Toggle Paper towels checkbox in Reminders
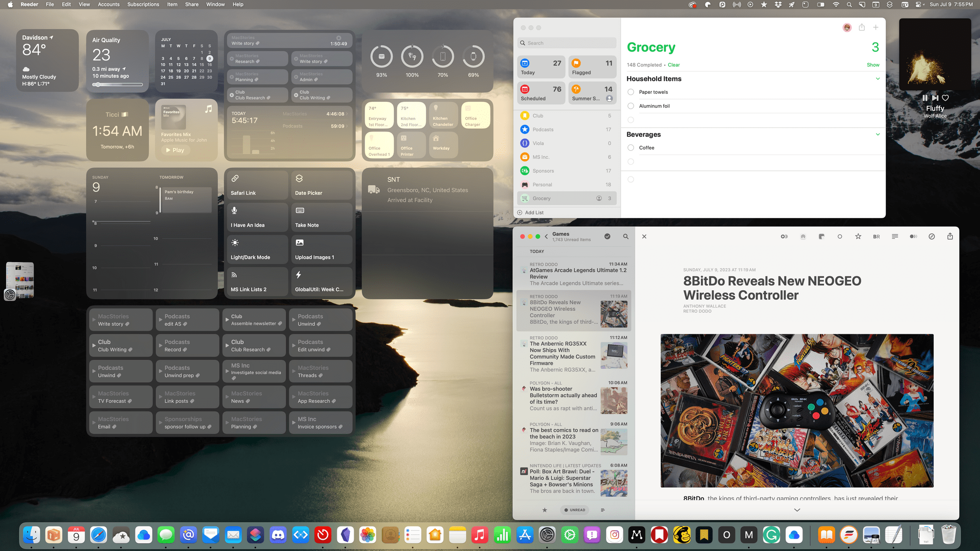This screenshot has height=551, width=980. (x=631, y=91)
